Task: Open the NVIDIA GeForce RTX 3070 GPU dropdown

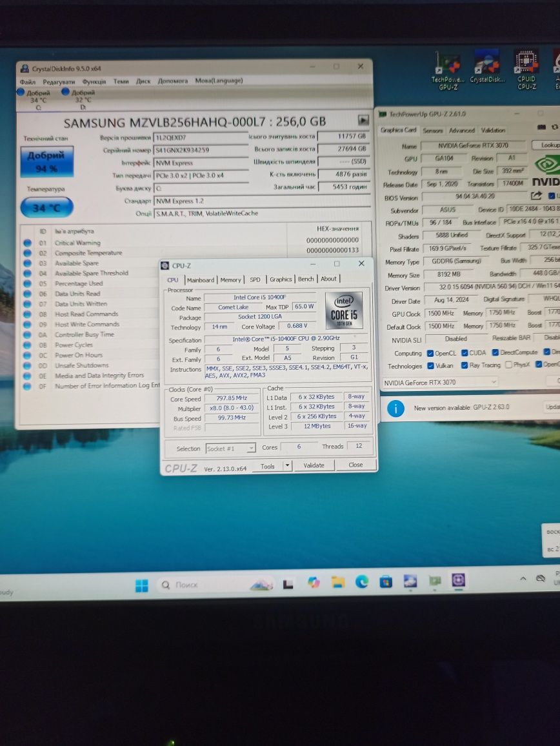Action: [440, 383]
